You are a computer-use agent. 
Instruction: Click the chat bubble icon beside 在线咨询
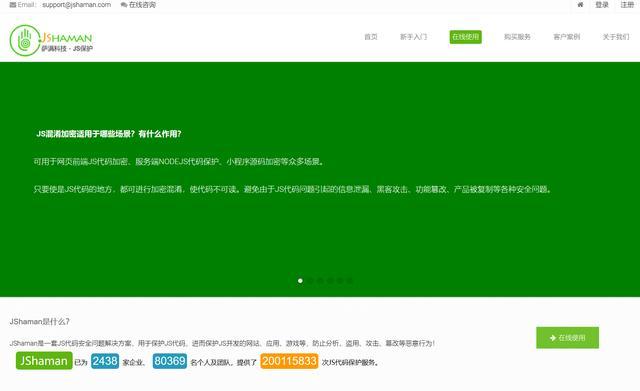pos(124,5)
